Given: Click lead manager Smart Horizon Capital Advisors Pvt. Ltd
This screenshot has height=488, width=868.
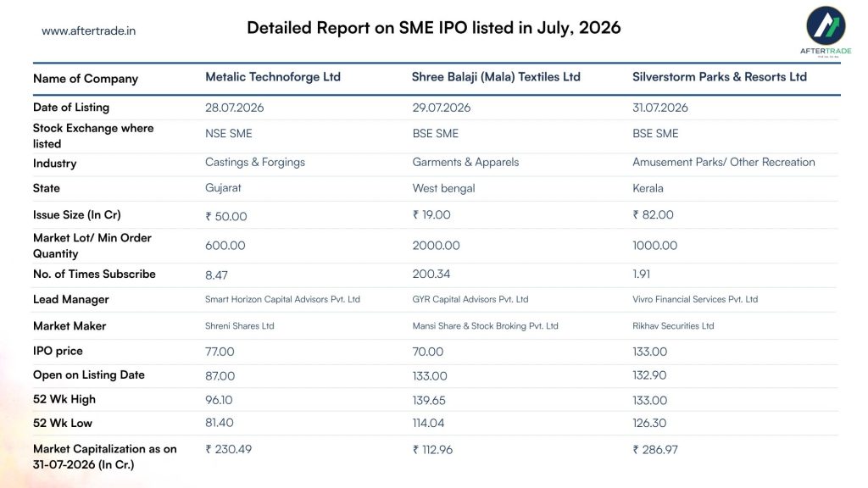Looking at the screenshot, I should [x=282, y=299].
